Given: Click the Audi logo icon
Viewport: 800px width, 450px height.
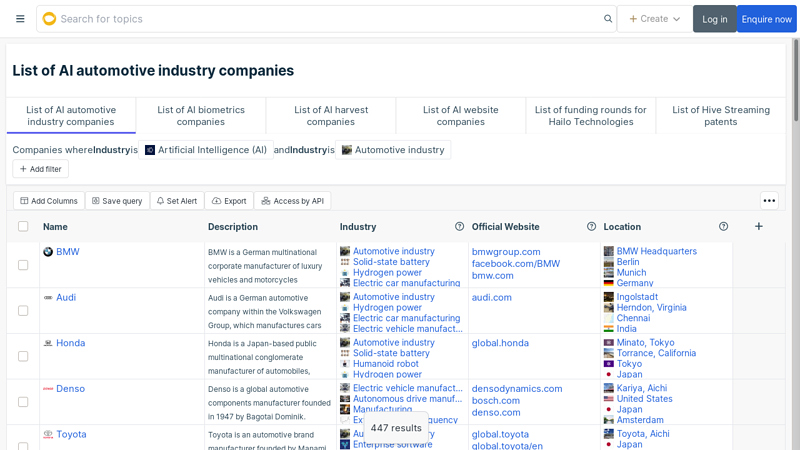Looking at the screenshot, I should pyautogui.click(x=48, y=297).
